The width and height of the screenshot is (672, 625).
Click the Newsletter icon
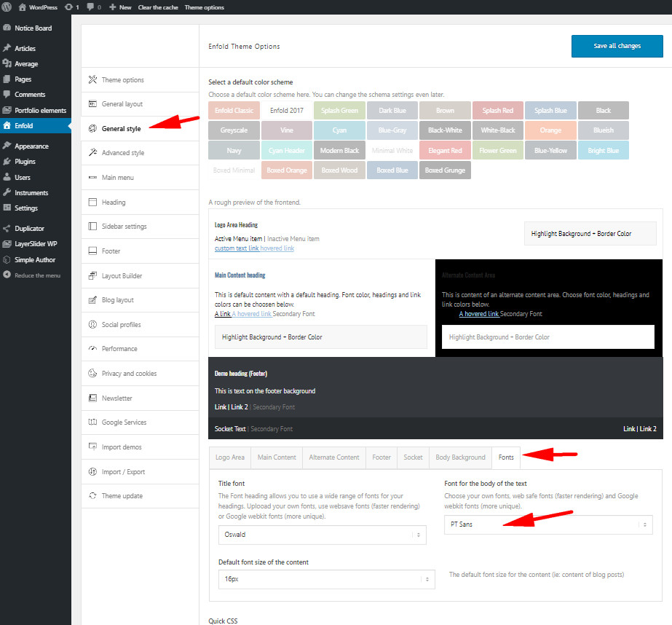[92, 398]
